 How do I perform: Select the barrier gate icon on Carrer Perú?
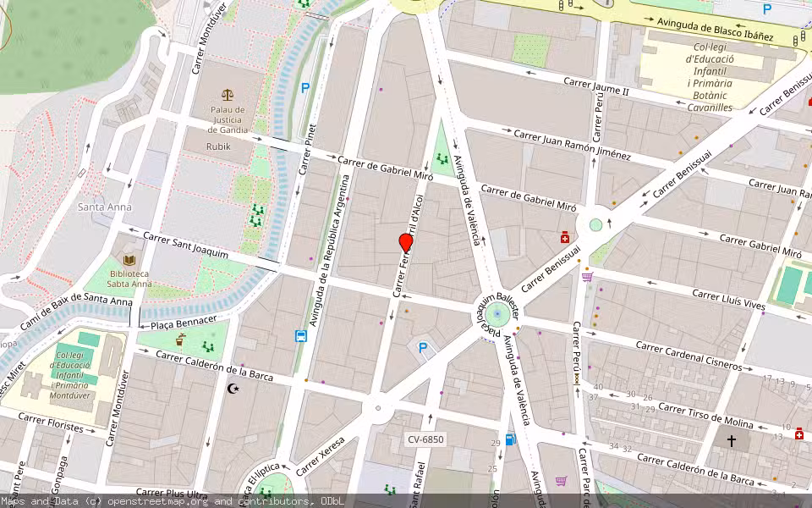click(x=576, y=379)
